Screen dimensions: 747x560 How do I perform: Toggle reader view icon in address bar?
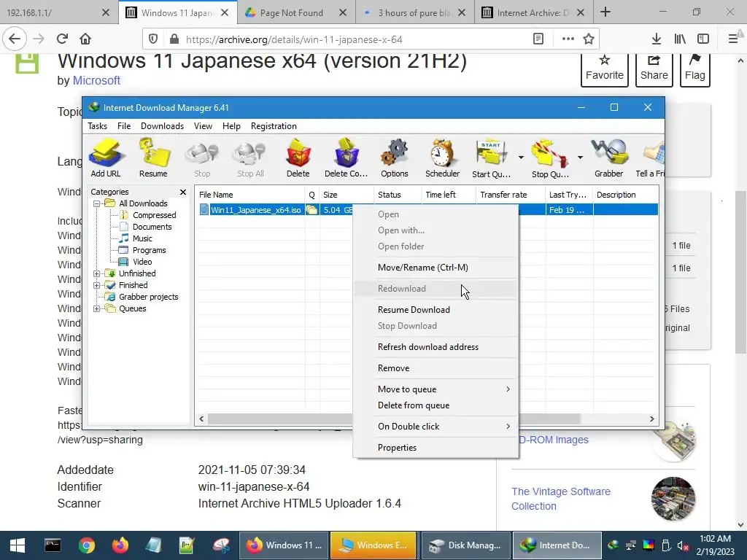point(538,39)
